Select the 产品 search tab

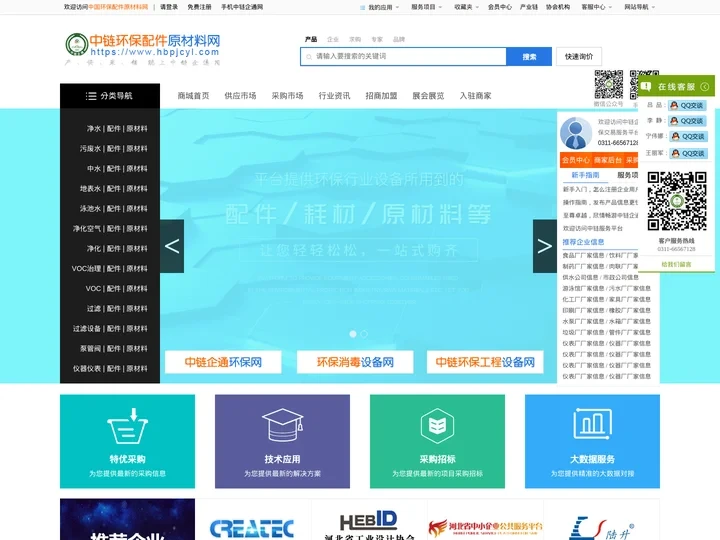311,39
